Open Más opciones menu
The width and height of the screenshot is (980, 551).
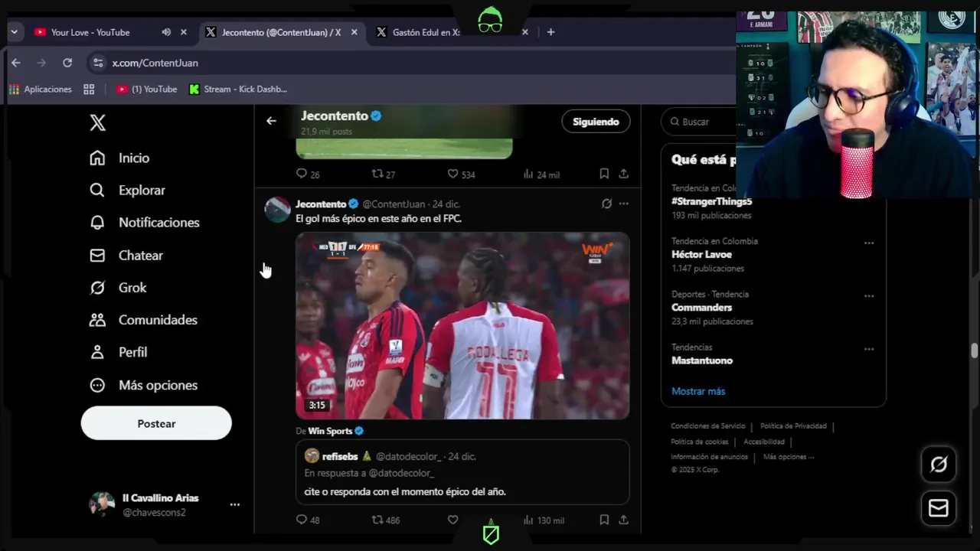pyautogui.click(x=143, y=385)
